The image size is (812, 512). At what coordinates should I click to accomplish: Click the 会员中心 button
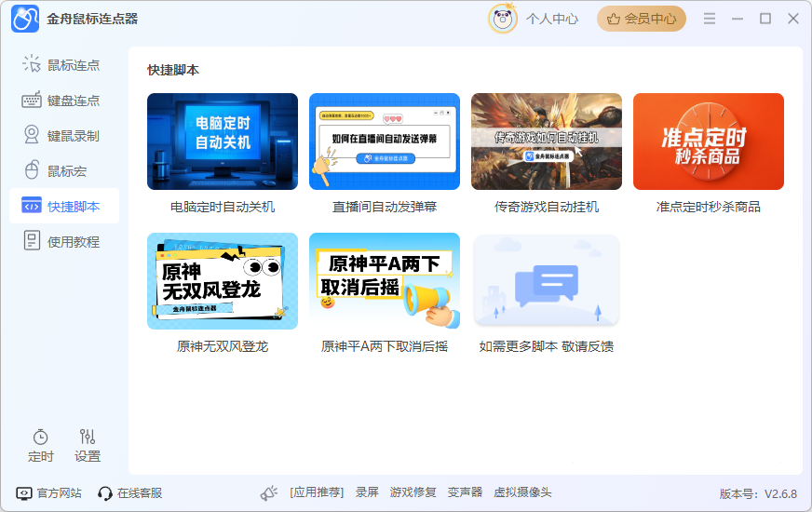coord(641,19)
